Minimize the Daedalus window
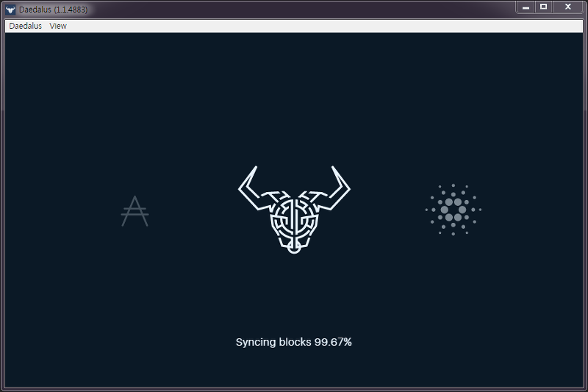This screenshot has width=588, height=392. [x=526, y=7]
